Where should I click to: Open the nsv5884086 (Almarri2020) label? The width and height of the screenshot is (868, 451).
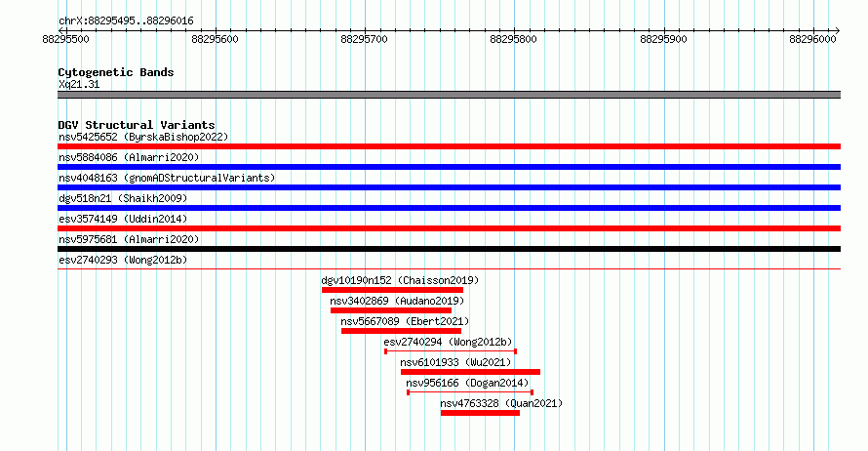coord(129,157)
